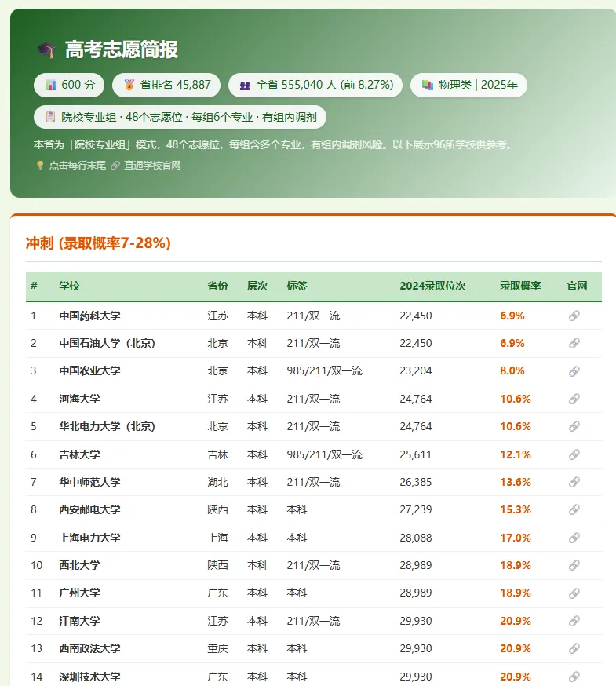Click the 学校 column header
Screen dimensions: 616x686
click(x=69, y=286)
